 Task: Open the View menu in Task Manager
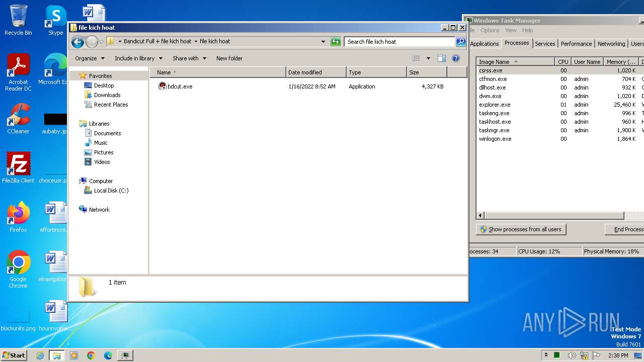point(511,30)
